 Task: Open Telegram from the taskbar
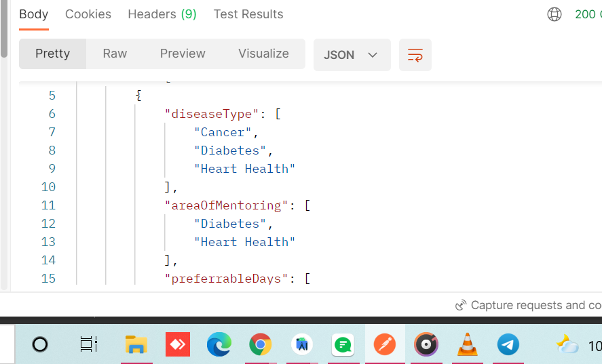(x=508, y=344)
